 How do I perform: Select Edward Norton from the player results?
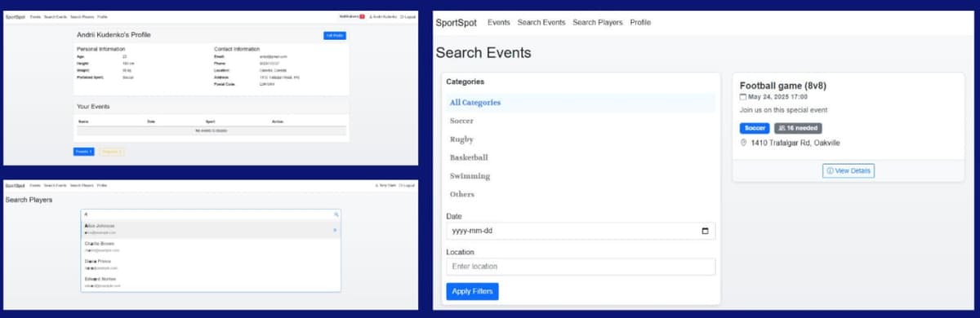211,281
